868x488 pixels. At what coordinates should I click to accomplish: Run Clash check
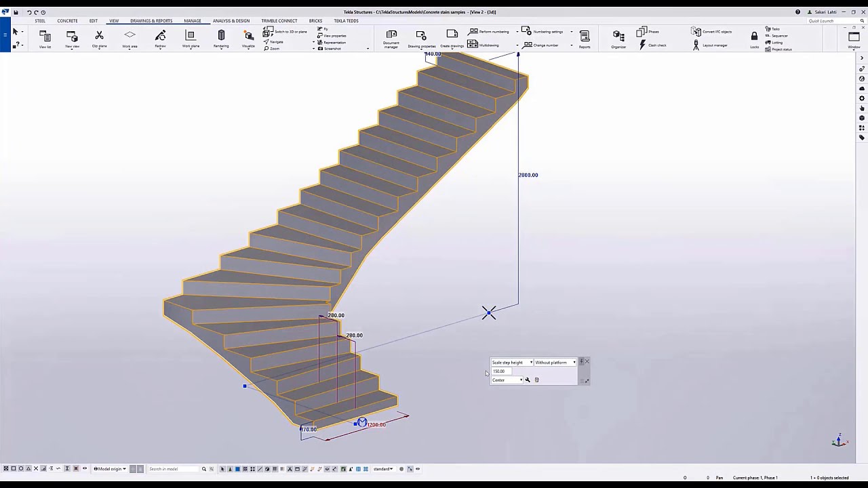[x=652, y=45]
